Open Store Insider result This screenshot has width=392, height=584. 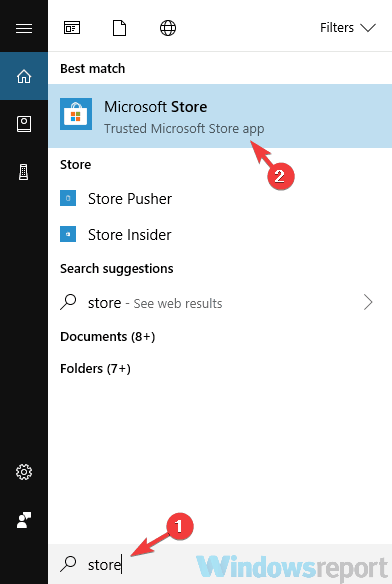[220, 235]
